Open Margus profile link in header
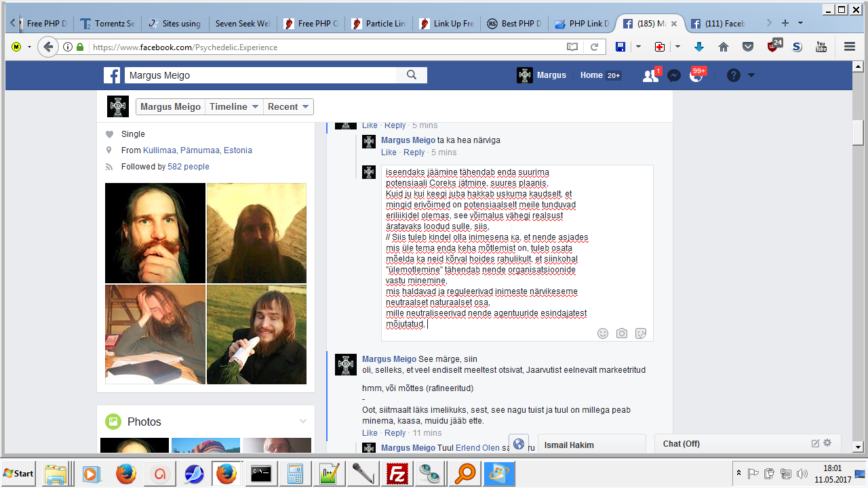The height and width of the screenshot is (488, 868). pyautogui.click(x=542, y=75)
